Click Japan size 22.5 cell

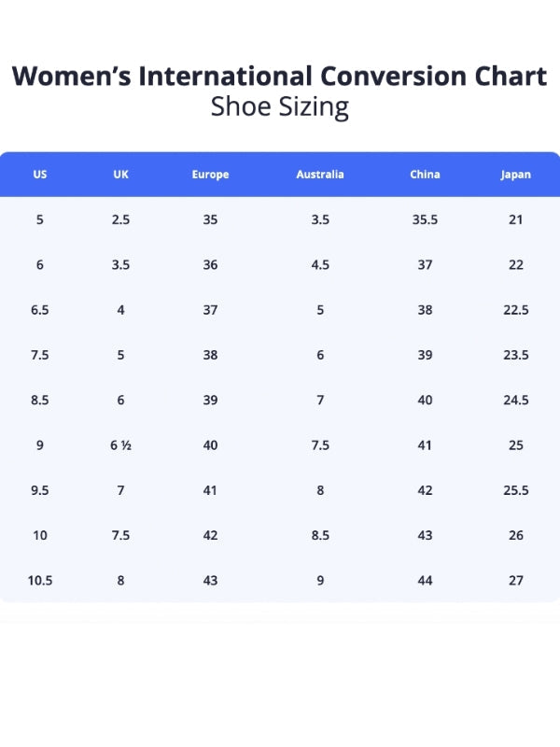click(x=515, y=310)
